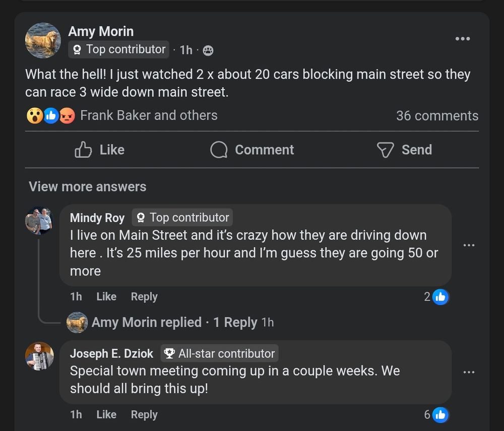The width and height of the screenshot is (504, 431).
Task: Click the Top contributor badge under Amy Morin
Action: (118, 49)
